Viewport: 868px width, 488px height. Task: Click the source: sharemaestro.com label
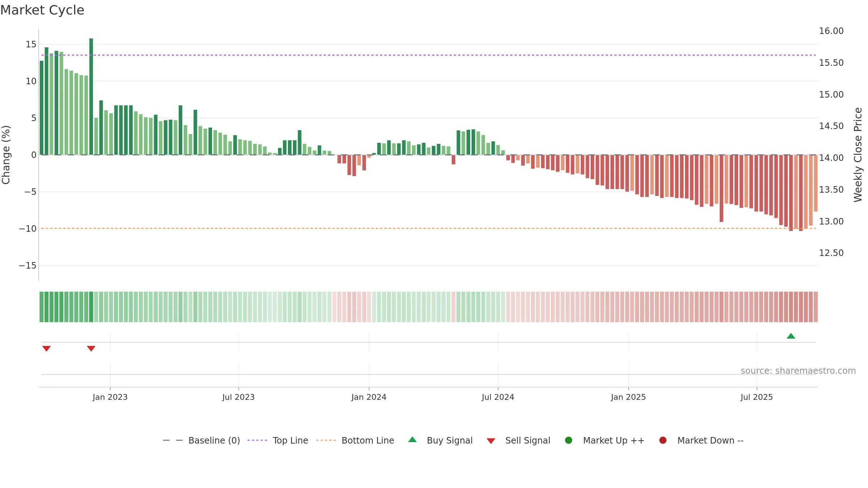pos(798,371)
